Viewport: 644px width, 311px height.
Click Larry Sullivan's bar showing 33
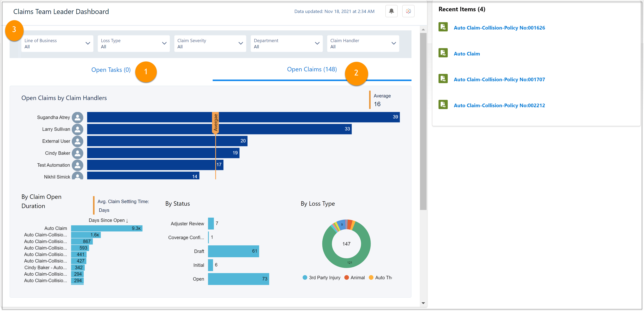pyautogui.click(x=220, y=129)
